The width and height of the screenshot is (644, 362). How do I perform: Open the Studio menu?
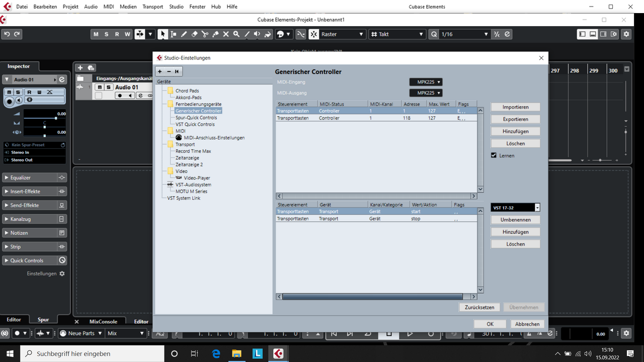point(177,7)
